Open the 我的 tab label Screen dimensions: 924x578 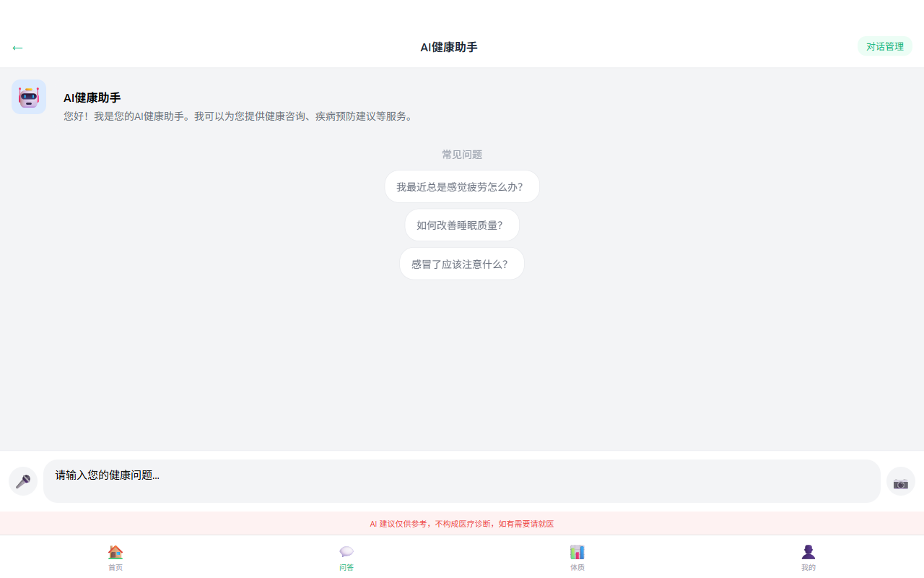point(808,568)
